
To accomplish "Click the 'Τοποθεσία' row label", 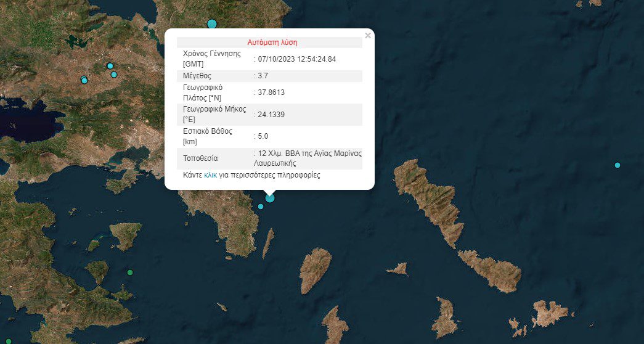I will [x=200, y=158].
